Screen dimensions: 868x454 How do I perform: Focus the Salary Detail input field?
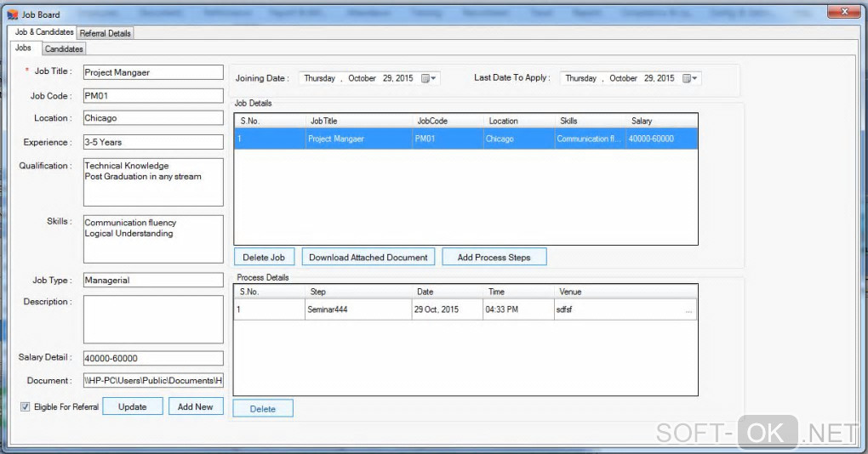click(x=152, y=359)
